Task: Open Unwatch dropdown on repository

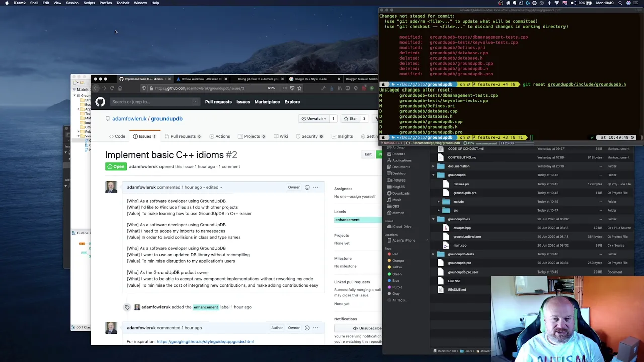Action: tap(313, 119)
